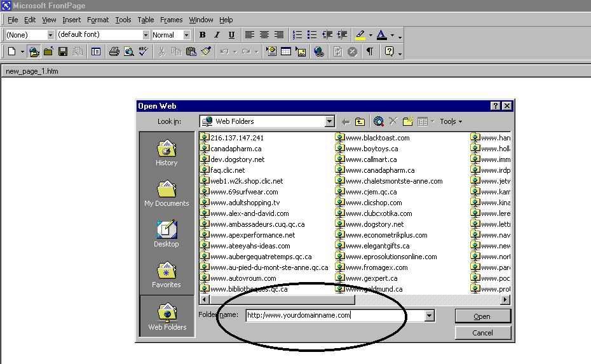Open the Frames menu
591x364 pixels.
[x=171, y=20]
